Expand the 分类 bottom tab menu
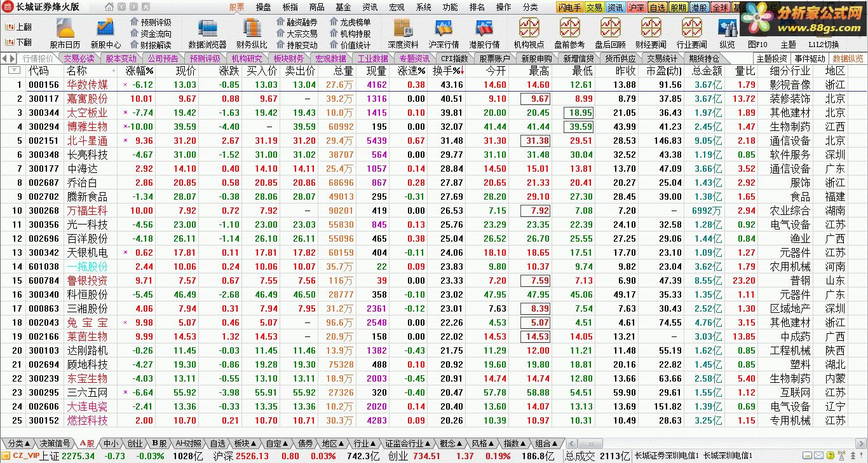 (18, 443)
